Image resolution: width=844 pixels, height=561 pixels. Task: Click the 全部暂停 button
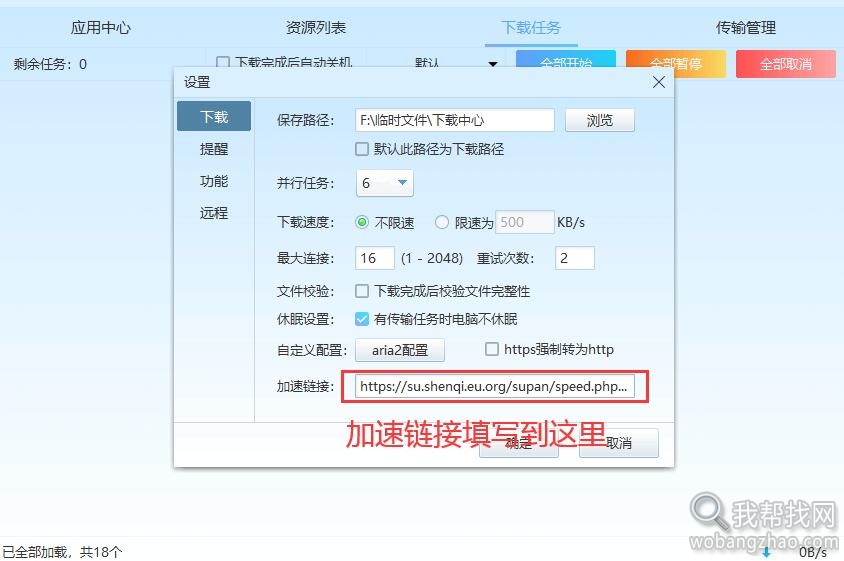pyautogui.click(x=676, y=64)
